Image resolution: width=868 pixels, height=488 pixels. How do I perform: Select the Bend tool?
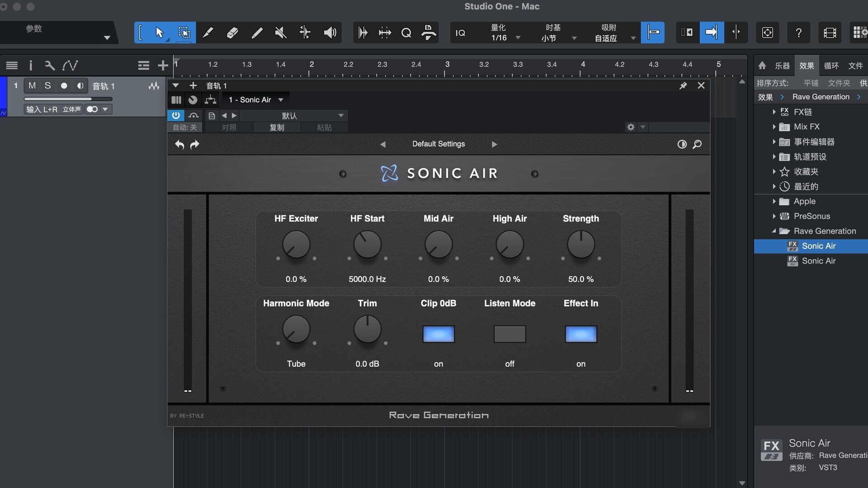(305, 33)
